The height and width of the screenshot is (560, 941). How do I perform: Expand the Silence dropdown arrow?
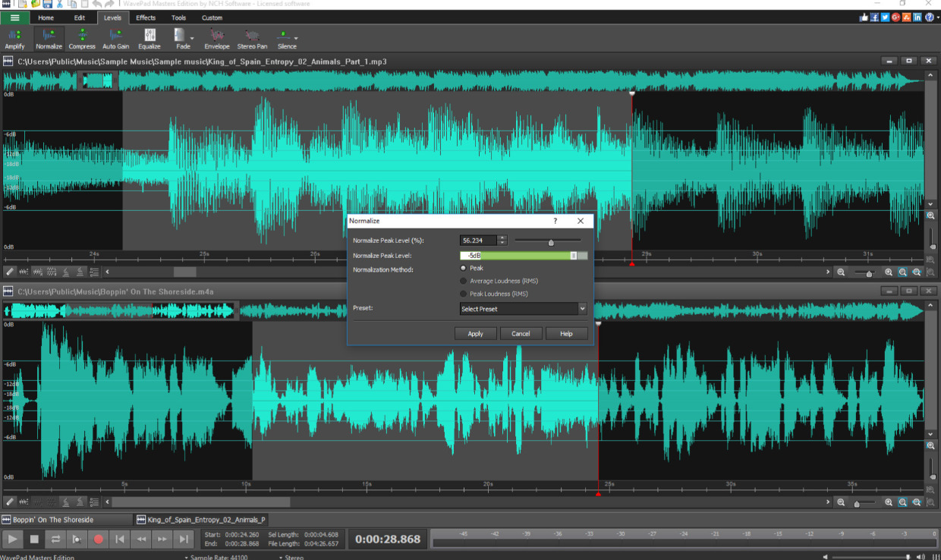click(x=296, y=38)
